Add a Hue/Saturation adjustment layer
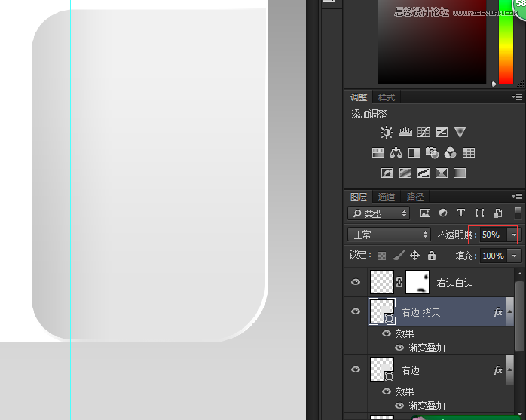Viewport: 526px width, 420px height. point(378,153)
